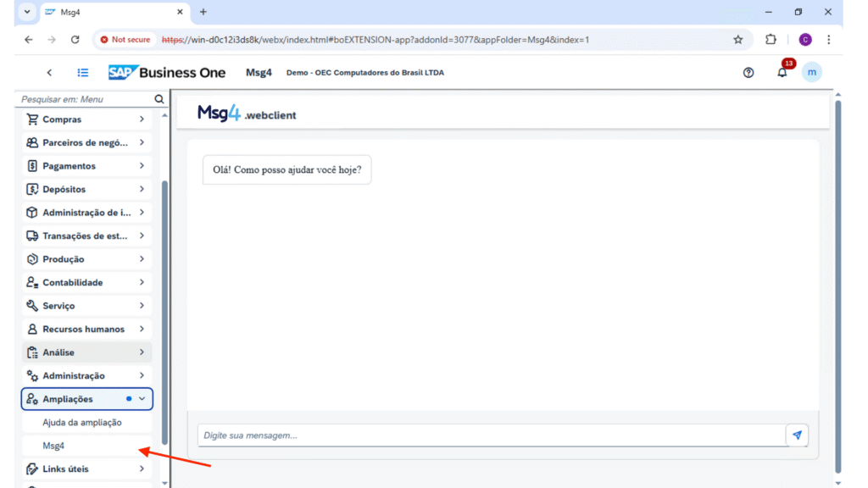Click the sidebar menu vertical scrollbar
This screenshot has width=868, height=488.
[164, 312]
